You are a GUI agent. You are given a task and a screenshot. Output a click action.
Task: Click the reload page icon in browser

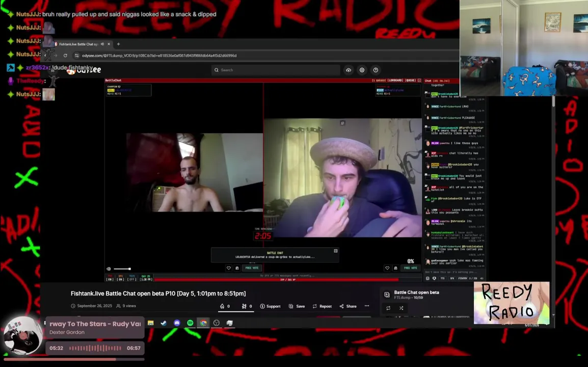[x=65, y=56]
